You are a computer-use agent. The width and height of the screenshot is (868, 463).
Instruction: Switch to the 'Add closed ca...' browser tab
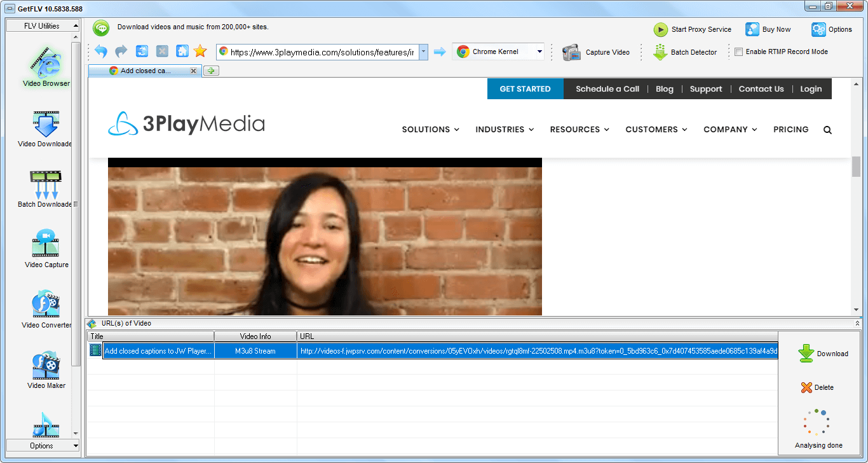pos(146,71)
